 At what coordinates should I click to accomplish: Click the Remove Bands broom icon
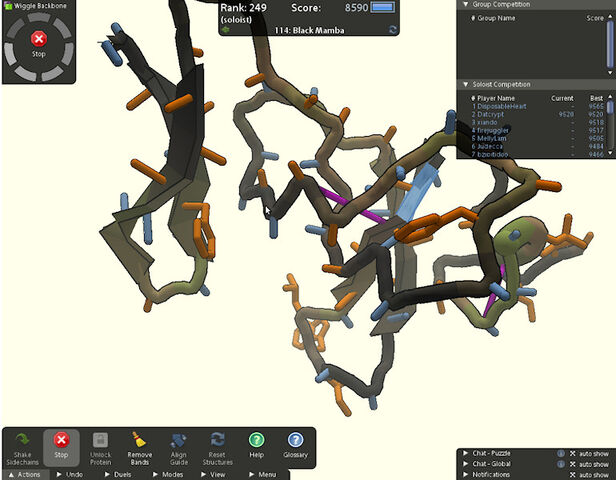coord(139,440)
